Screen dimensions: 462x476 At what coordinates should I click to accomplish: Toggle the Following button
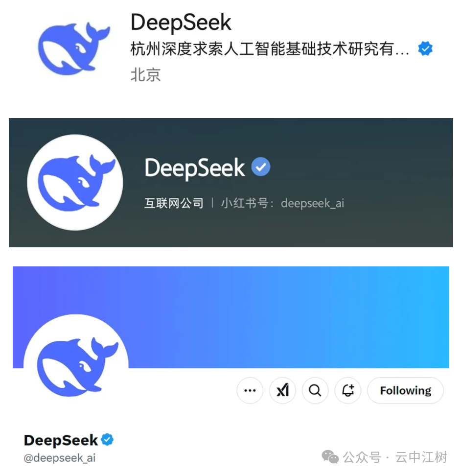coord(405,390)
